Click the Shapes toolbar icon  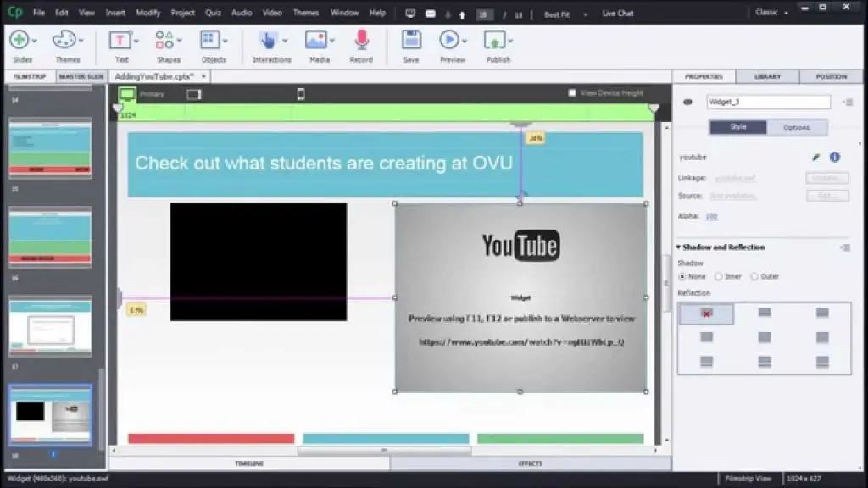pos(164,40)
